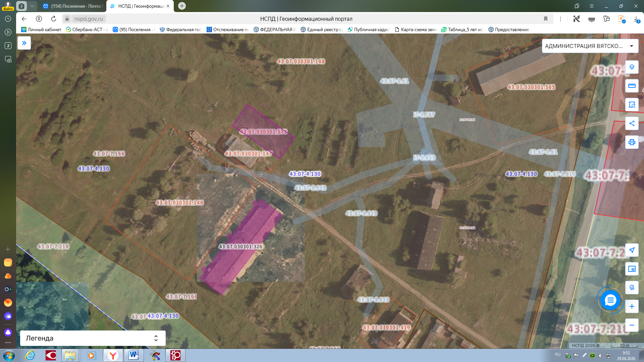
Task: Open АДМИНИСТРАЦИЯ ВЯТСКО... dropdown
Action: tap(590, 46)
